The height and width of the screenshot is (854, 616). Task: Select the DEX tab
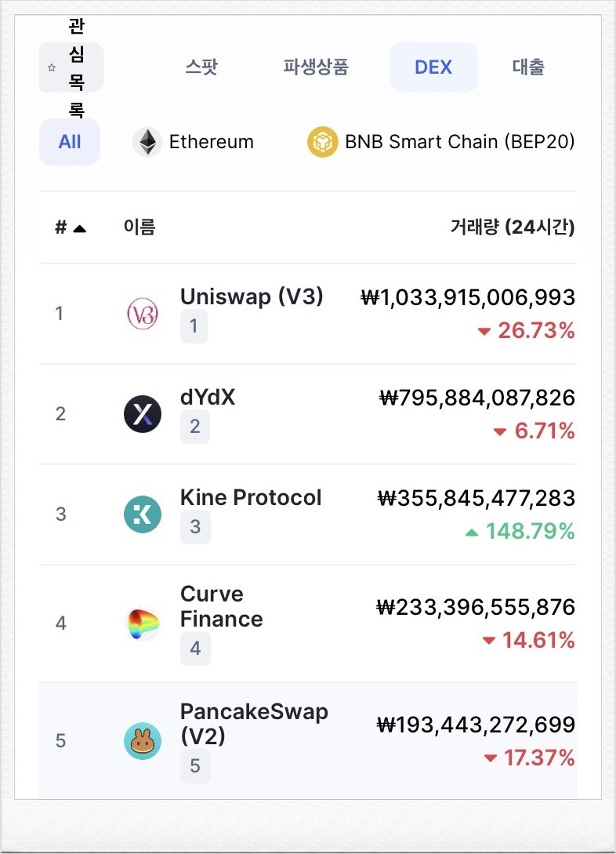[433, 67]
